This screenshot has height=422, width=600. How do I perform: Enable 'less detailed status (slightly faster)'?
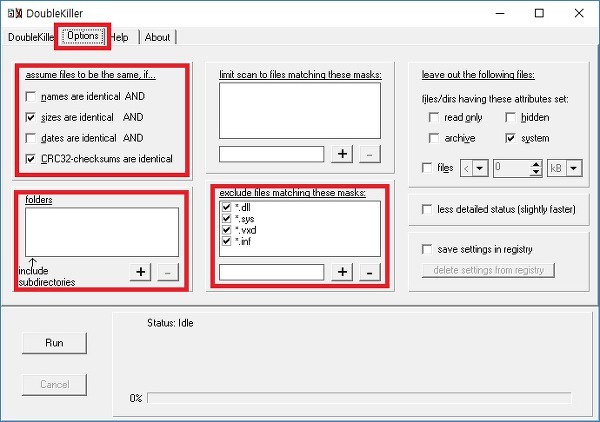pos(427,209)
